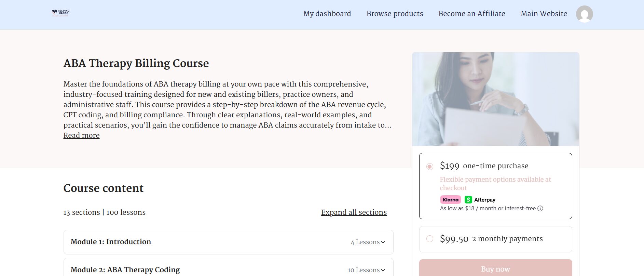644x276 pixels.
Task: Click the Module 2 chevron arrow
Action: (x=383, y=270)
